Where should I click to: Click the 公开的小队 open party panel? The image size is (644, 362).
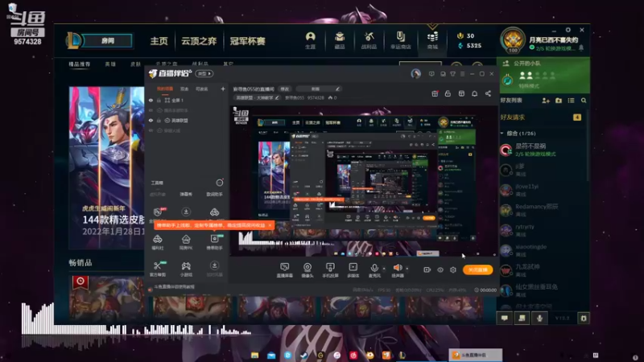point(543,75)
